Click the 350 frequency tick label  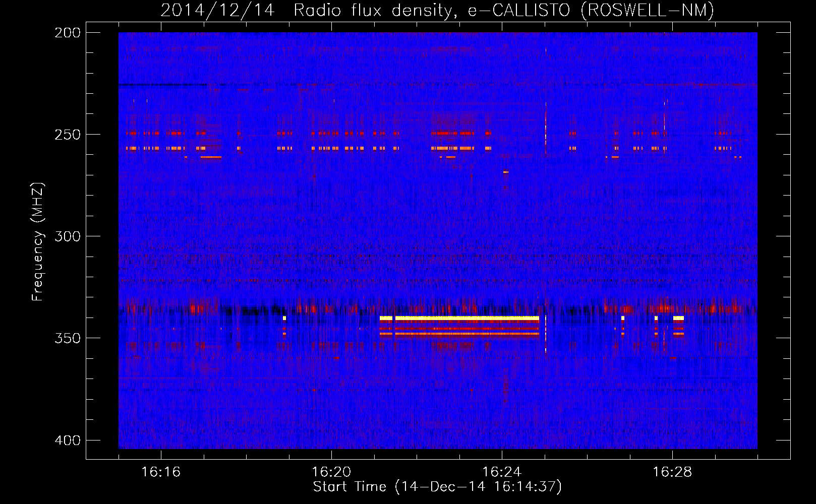coord(68,338)
